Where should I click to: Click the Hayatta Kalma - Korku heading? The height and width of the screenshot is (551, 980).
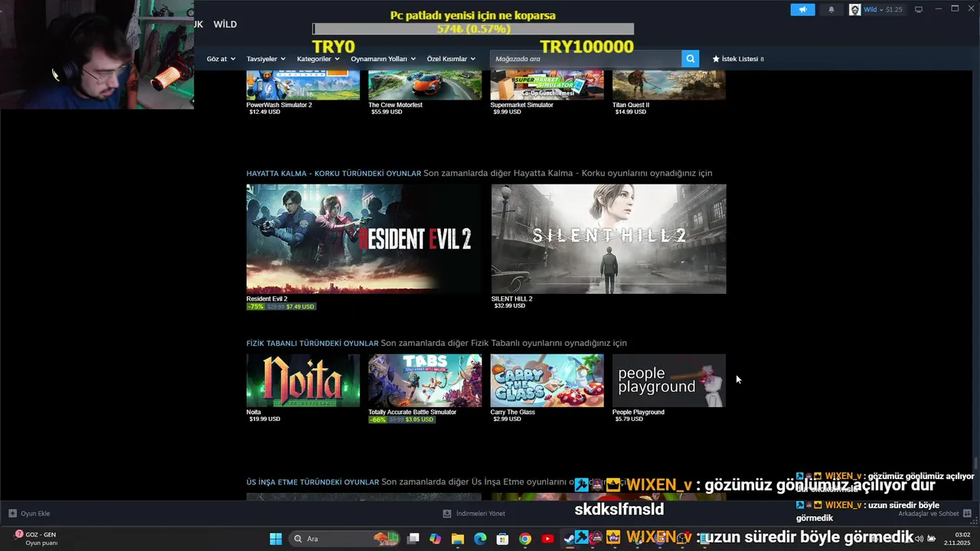(334, 173)
